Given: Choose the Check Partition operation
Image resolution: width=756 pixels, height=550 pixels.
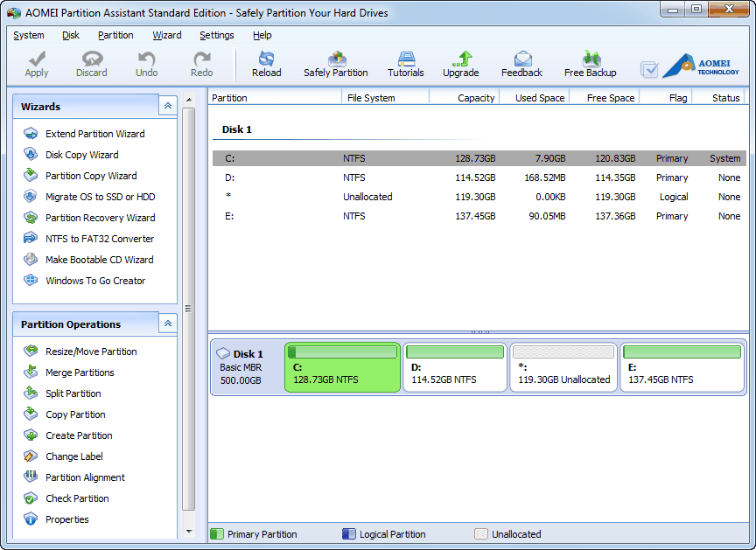Looking at the screenshot, I should [x=66, y=498].
